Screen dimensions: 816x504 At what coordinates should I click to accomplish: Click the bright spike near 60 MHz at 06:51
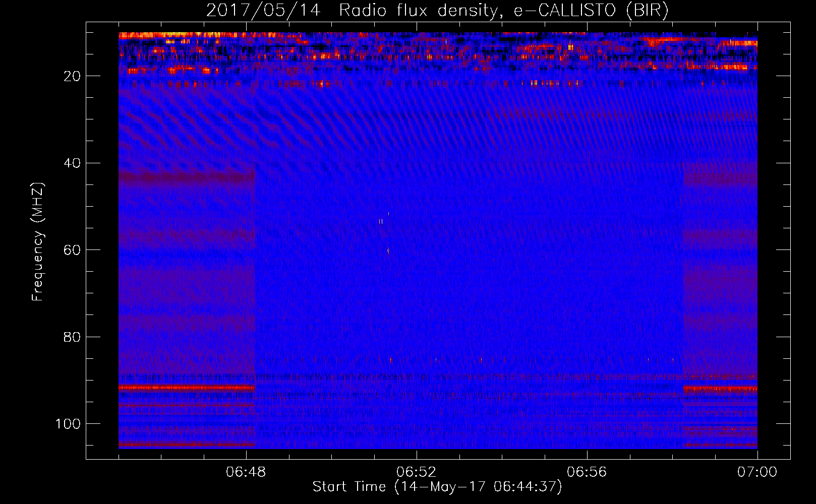(x=388, y=250)
